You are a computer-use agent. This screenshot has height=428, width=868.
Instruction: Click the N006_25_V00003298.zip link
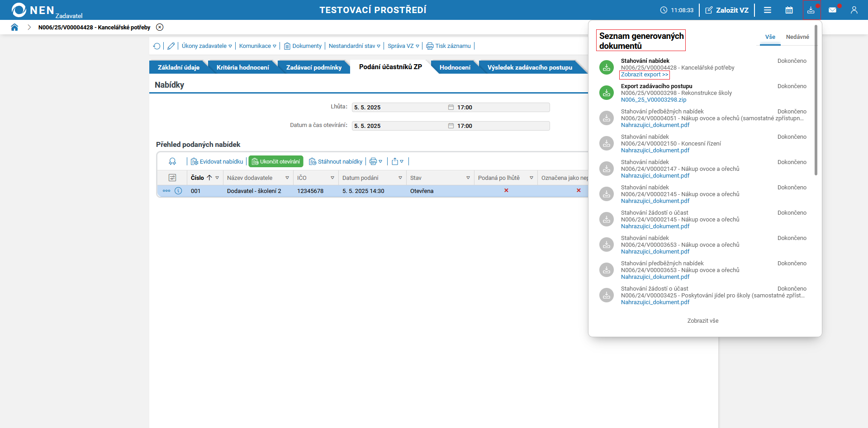click(654, 100)
